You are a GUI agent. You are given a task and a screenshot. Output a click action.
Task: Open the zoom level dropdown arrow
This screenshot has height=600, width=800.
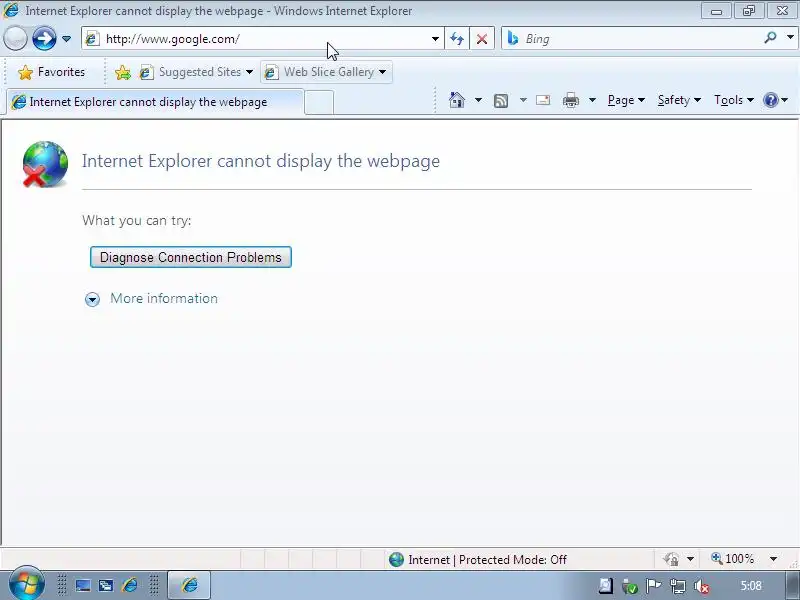tap(773, 559)
